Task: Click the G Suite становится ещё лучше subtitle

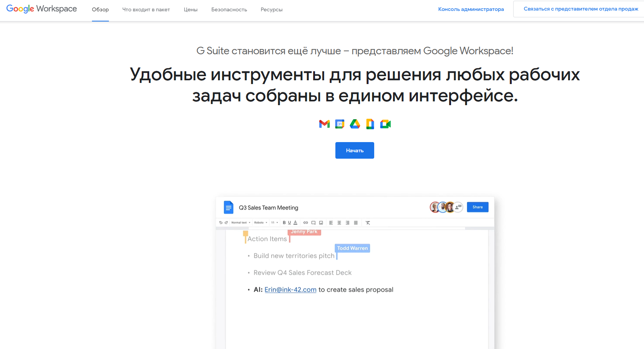Action: tap(355, 51)
